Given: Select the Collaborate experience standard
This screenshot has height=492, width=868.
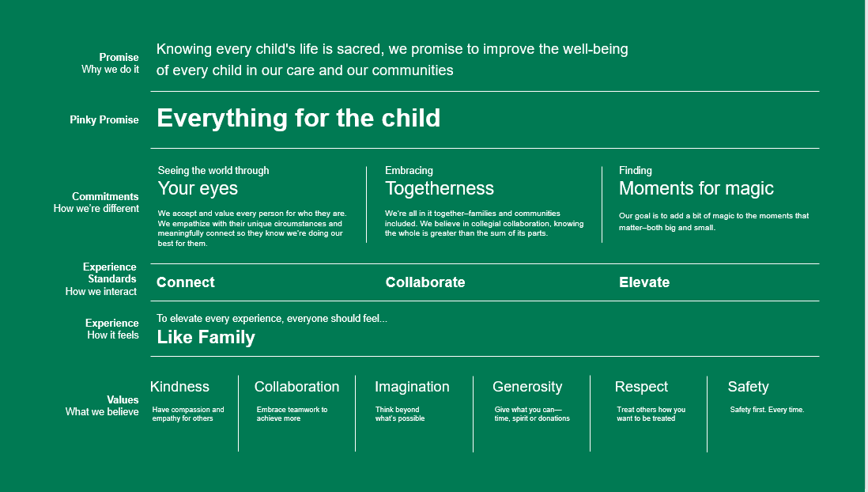Looking at the screenshot, I should pos(425,282).
